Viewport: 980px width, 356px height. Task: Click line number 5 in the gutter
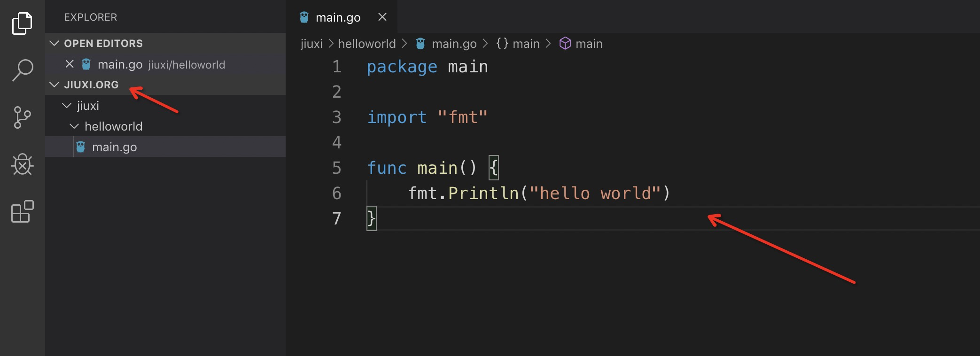pos(337,168)
